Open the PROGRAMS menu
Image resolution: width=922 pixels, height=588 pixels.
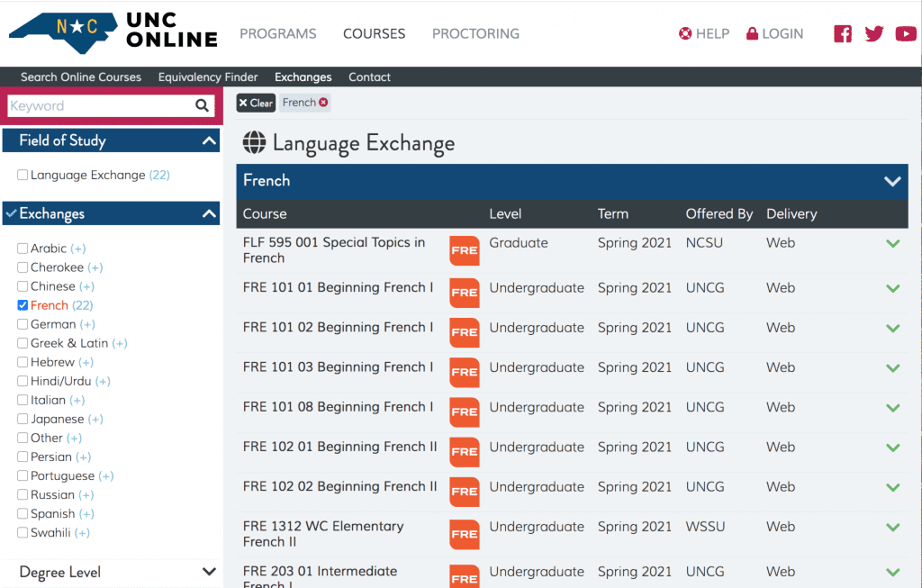point(277,33)
